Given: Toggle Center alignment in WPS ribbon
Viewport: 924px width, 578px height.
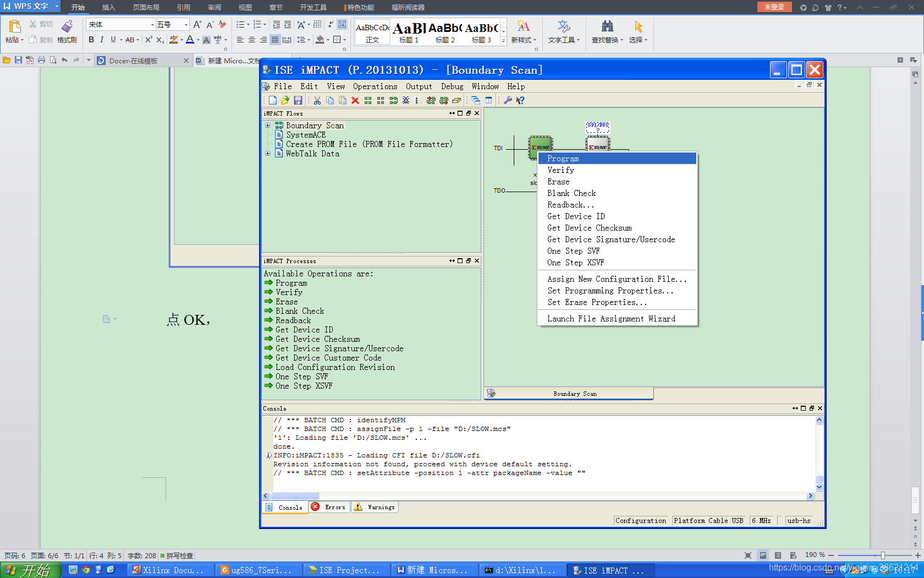Looking at the screenshot, I should [x=252, y=40].
